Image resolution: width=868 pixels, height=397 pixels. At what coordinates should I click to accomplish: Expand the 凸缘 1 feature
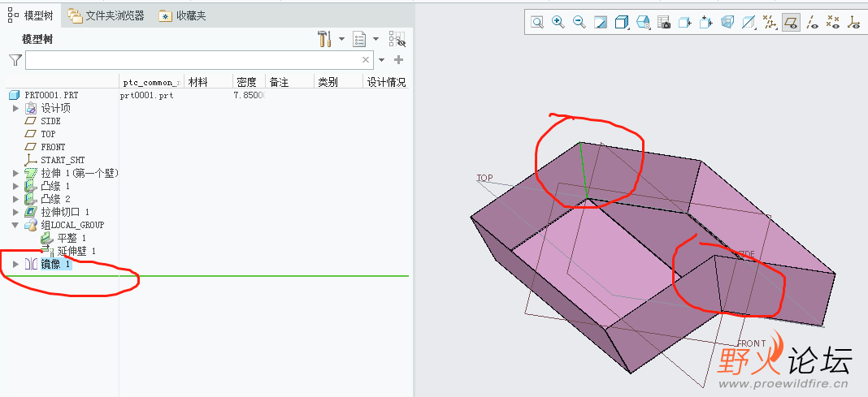pos(16,186)
